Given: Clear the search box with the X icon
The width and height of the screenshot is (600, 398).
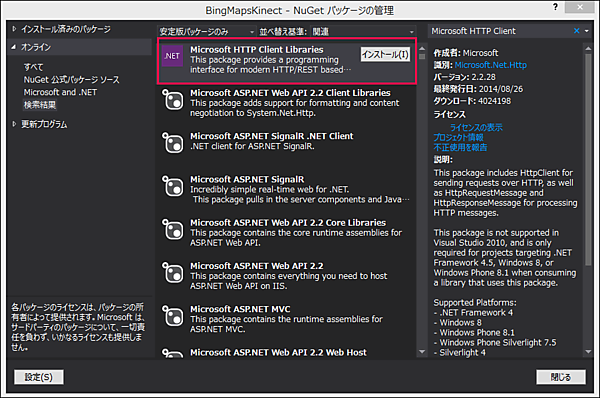Looking at the screenshot, I should [x=576, y=31].
